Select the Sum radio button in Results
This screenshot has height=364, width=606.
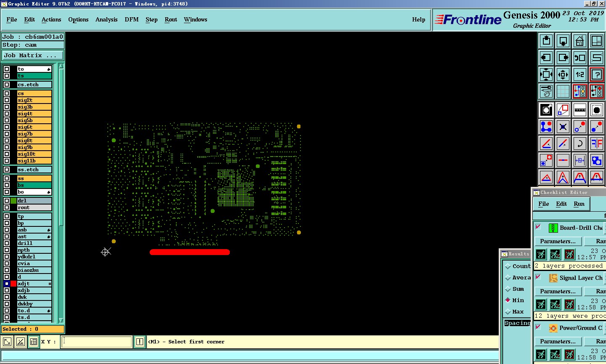[x=508, y=289]
